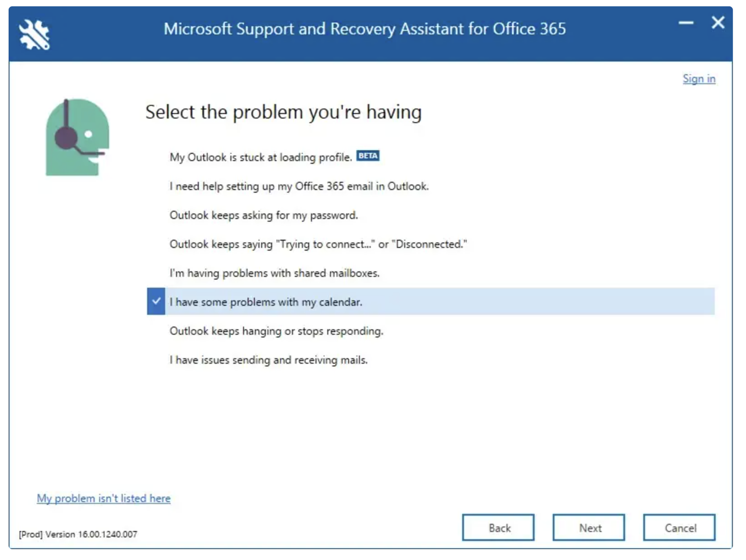
Task: Pick 'I'm having problems with shared mailboxes'
Action: tap(275, 274)
